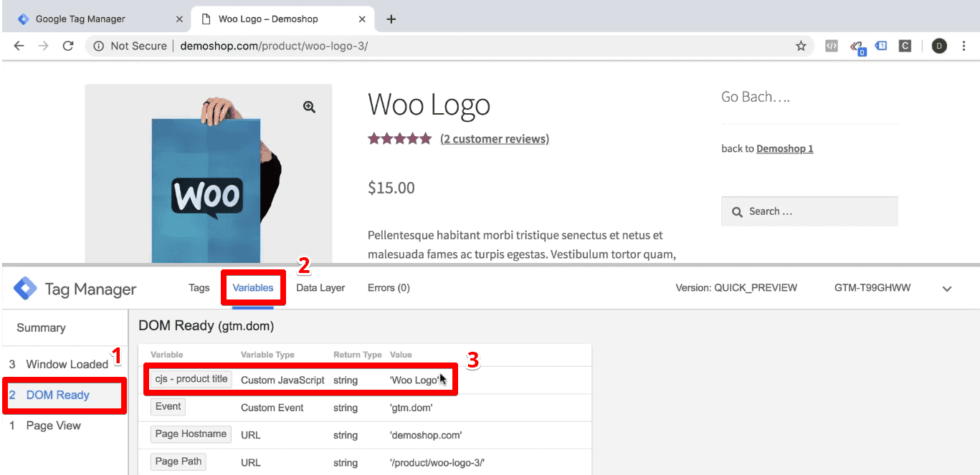Viewport: 980px width, 475px height.
Task: Click the Tag Manager logo in the debug panel
Action: [x=24, y=287]
